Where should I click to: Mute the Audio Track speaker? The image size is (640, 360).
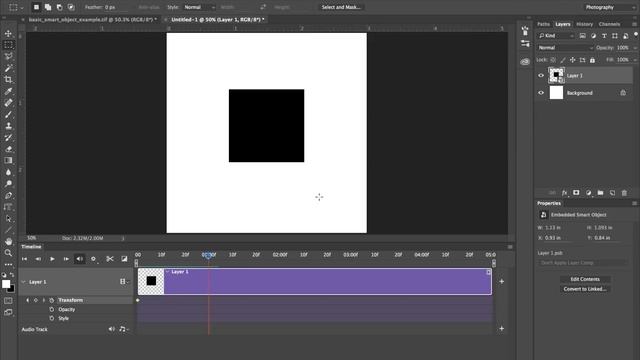[x=111, y=329]
